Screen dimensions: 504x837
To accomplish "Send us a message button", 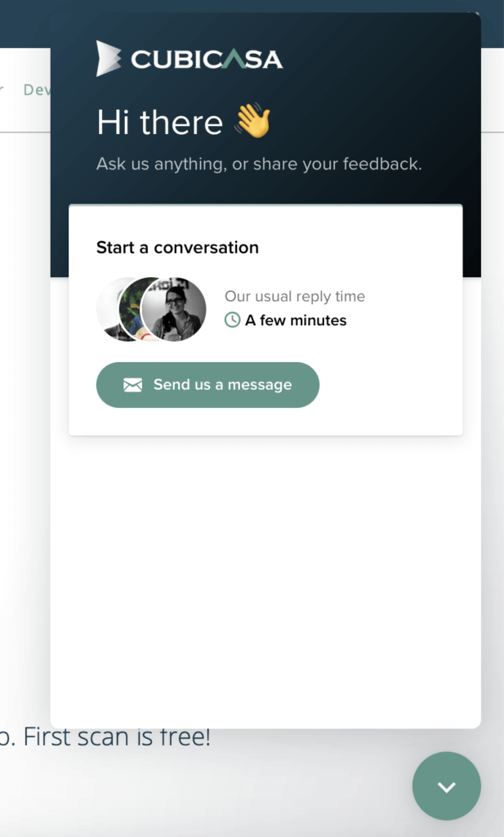I will (207, 385).
